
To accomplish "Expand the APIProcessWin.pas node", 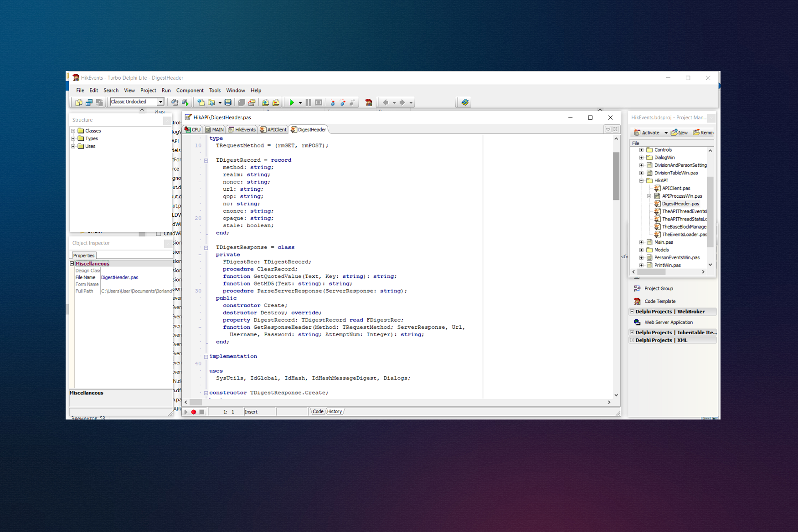I will point(649,196).
